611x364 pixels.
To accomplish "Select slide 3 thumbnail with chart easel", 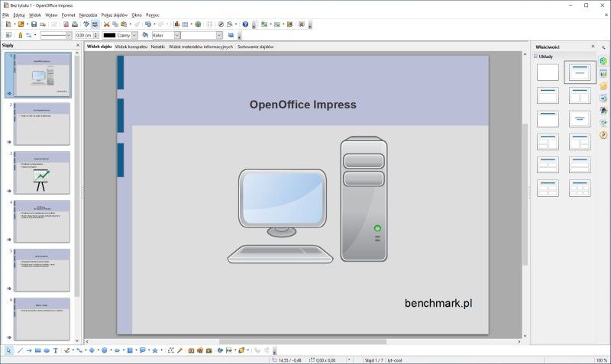I will (42, 173).
